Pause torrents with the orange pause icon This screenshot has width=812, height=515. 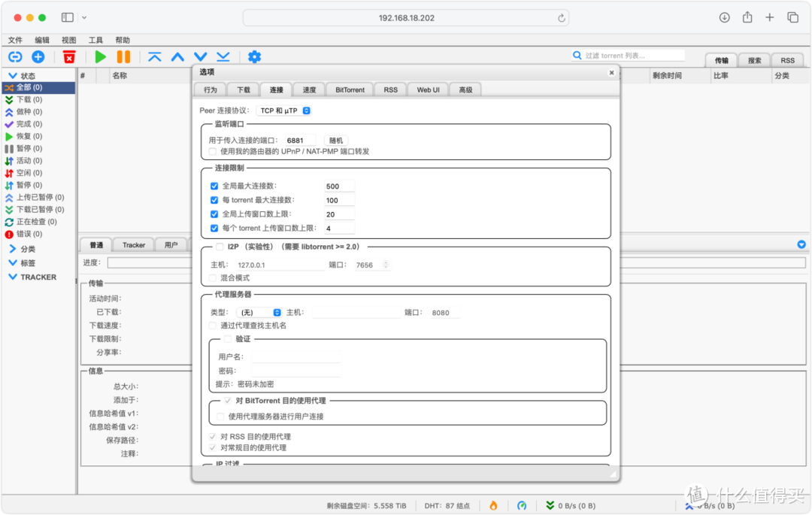point(124,56)
